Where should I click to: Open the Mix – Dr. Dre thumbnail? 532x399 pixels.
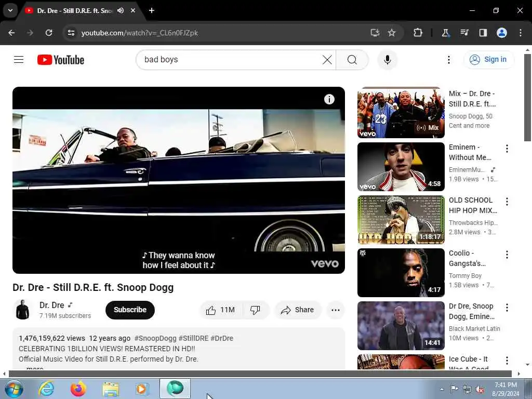401,113
